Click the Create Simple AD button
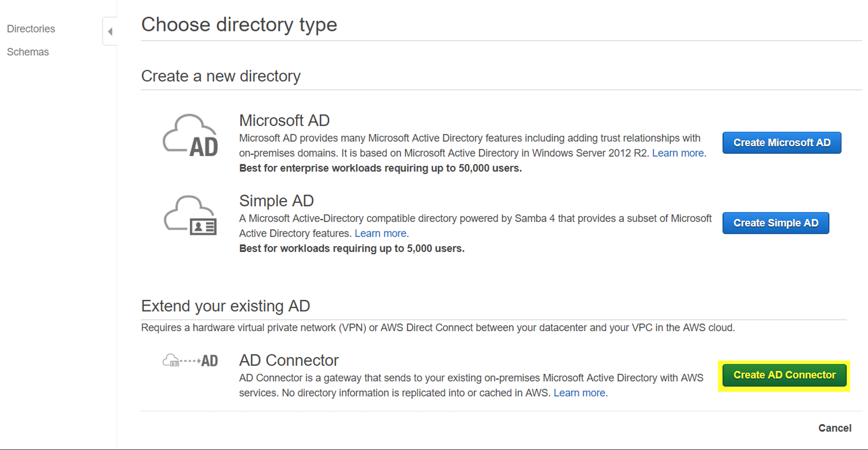Image resolution: width=868 pixels, height=450 pixels. coord(775,223)
